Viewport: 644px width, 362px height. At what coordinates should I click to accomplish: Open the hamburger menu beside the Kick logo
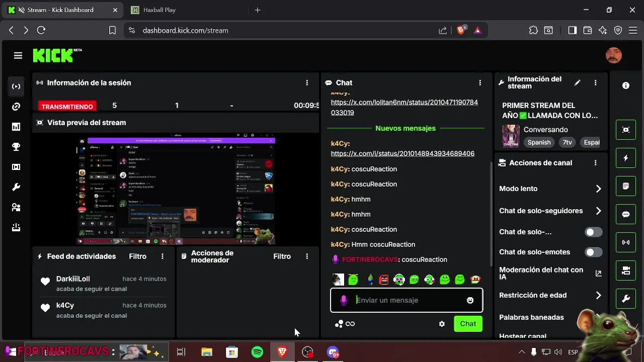[18, 56]
